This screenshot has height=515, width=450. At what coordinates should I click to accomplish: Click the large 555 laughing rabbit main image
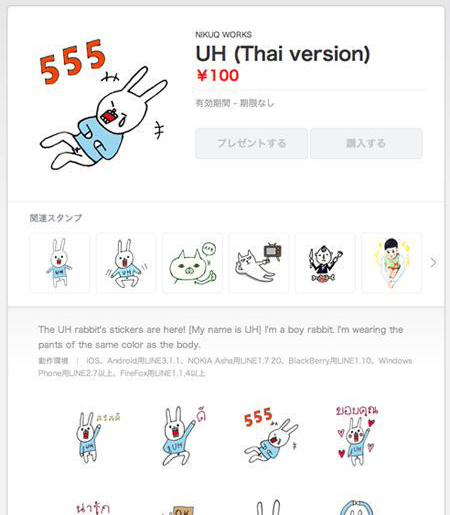click(103, 105)
